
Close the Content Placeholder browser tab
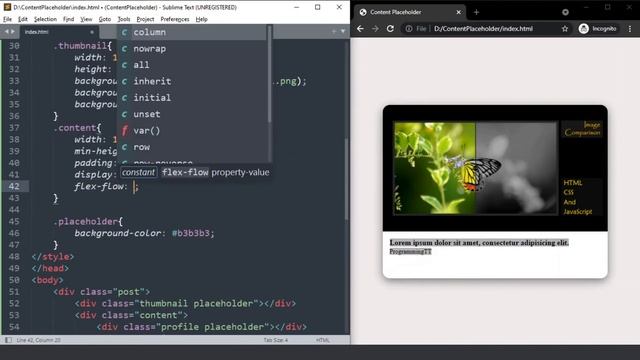[458, 12]
